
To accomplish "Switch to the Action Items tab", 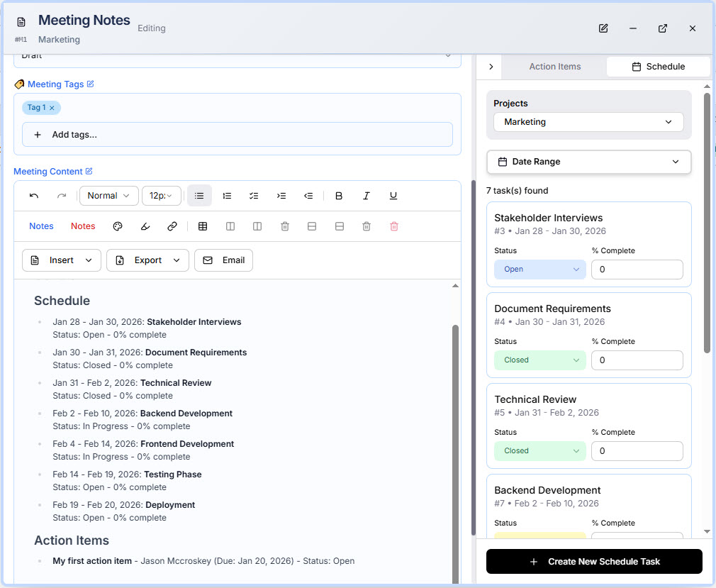I will [x=554, y=66].
